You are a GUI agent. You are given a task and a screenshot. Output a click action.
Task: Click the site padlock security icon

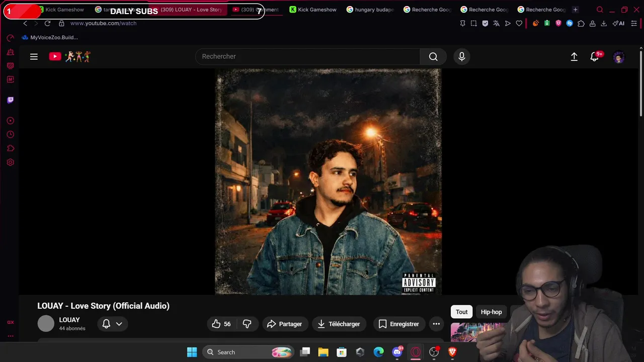pos(61,23)
